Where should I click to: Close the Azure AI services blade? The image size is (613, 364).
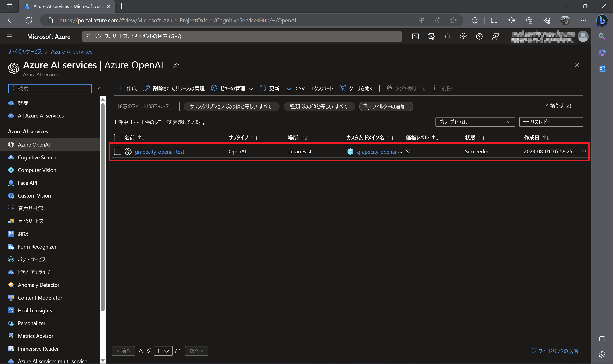[x=577, y=65]
